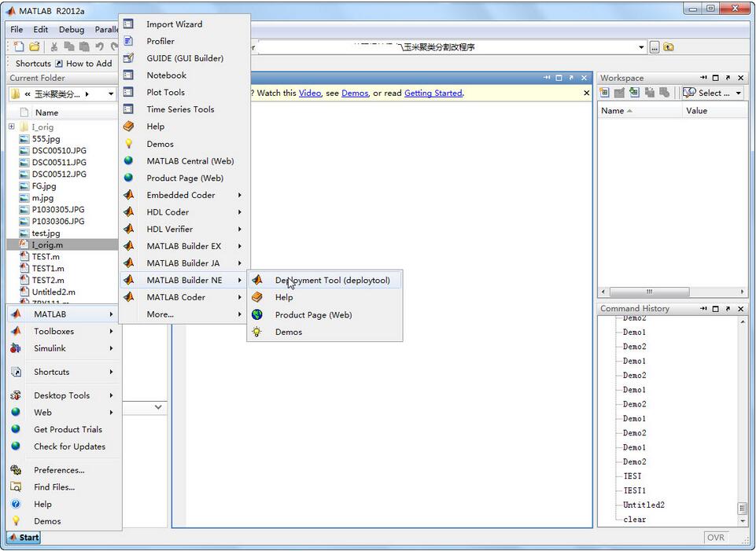Screen dimensions: 756x551
Task: Click the New Script toolbar icon
Action: click(18, 46)
